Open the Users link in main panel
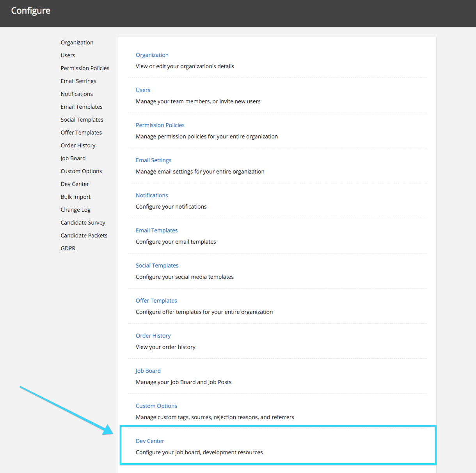This screenshot has width=476, height=473. click(143, 90)
